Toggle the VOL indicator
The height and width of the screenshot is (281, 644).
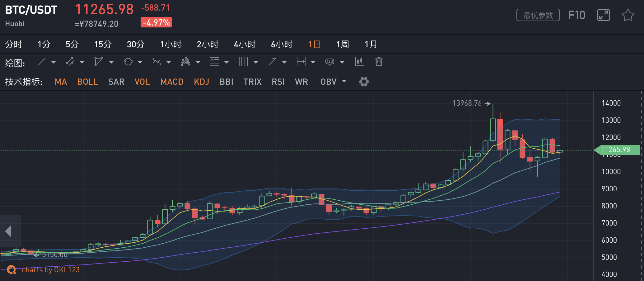point(142,82)
